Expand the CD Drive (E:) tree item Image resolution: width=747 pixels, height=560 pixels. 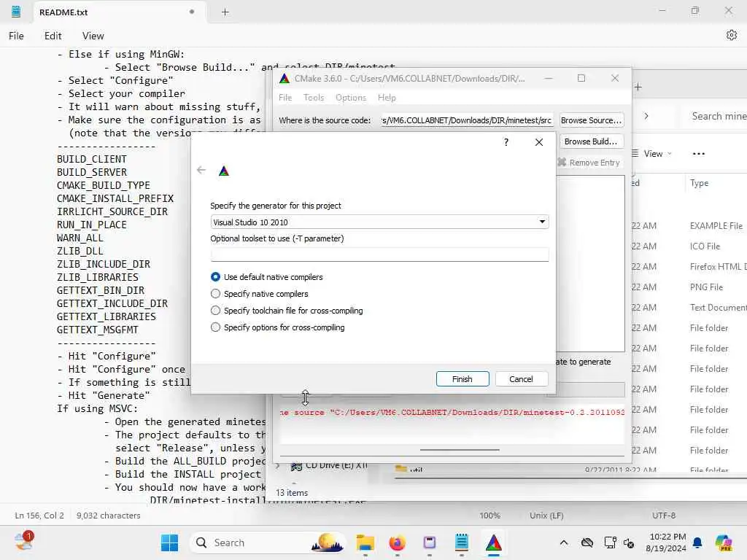click(x=278, y=466)
